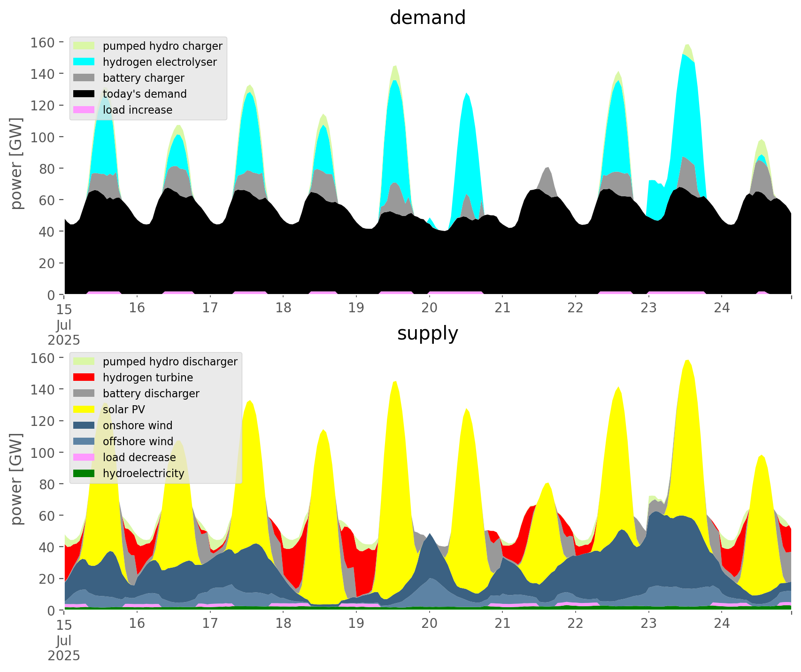801x672 pixels.
Task: Pick the onshore wind legend swatch
Action: pyautogui.click(x=84, y=425)
